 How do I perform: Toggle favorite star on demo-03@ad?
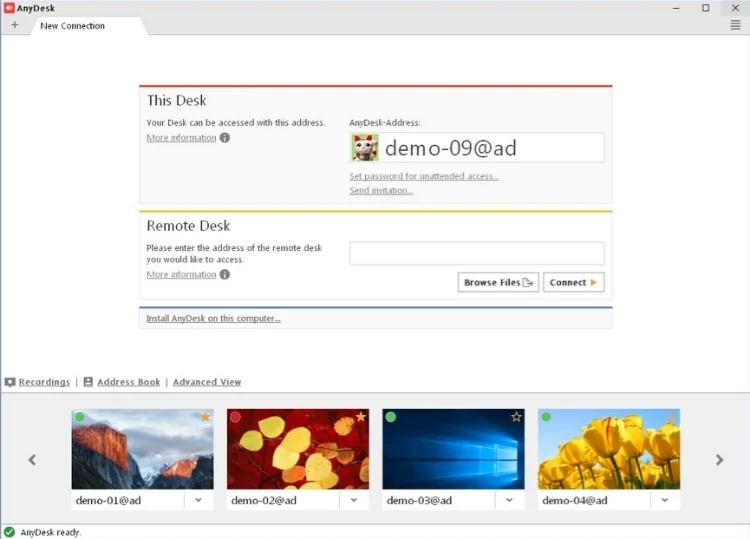click(516, 417)
